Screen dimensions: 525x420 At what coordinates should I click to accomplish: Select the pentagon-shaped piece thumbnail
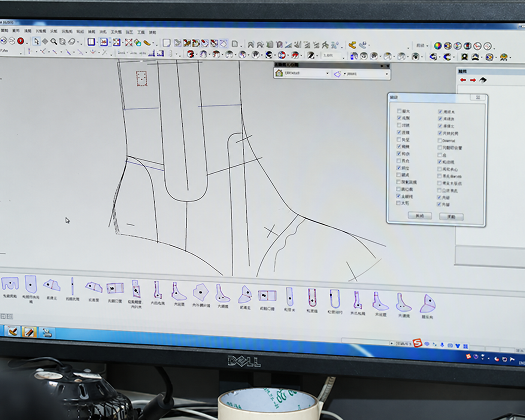pos(201,292)
